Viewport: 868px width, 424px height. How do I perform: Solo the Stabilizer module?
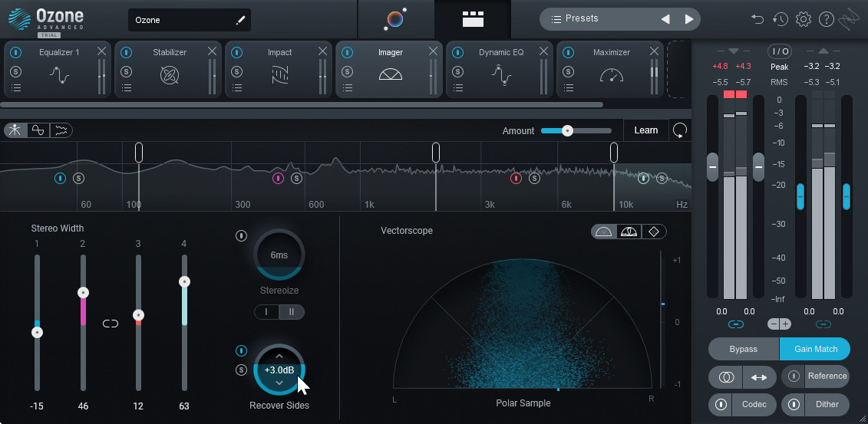126,71
